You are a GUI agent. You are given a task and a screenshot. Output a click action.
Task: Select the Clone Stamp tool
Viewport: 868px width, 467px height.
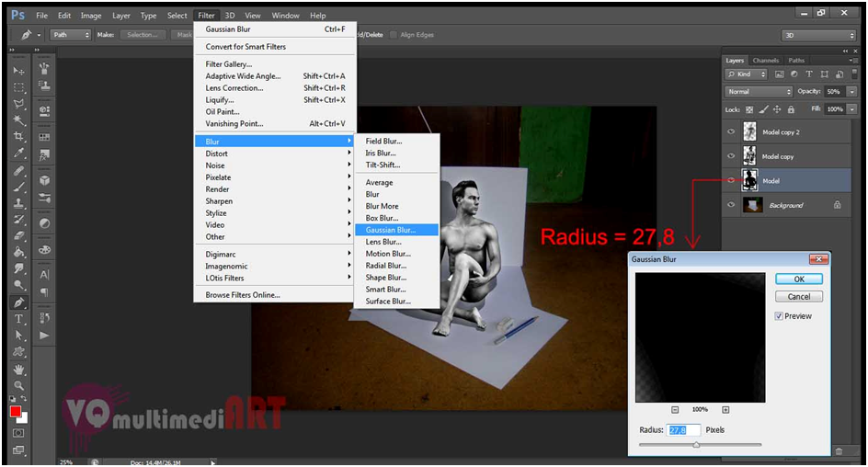pos(18,203)
